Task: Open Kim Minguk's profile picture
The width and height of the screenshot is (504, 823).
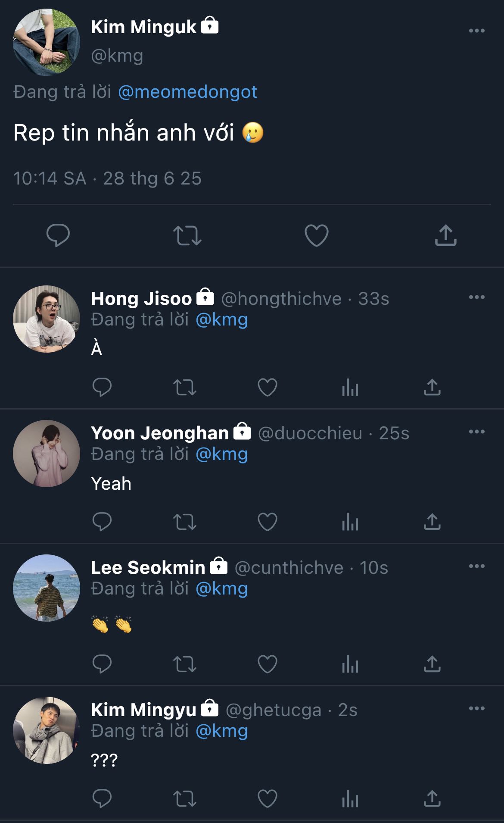Action: (x=47, y=42)
